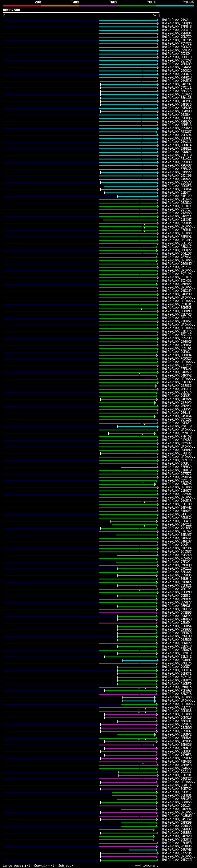The image size is (197, 868).
Task: Select hit label UniRef100_Q5N7Z9
Action: coord(177,37)
